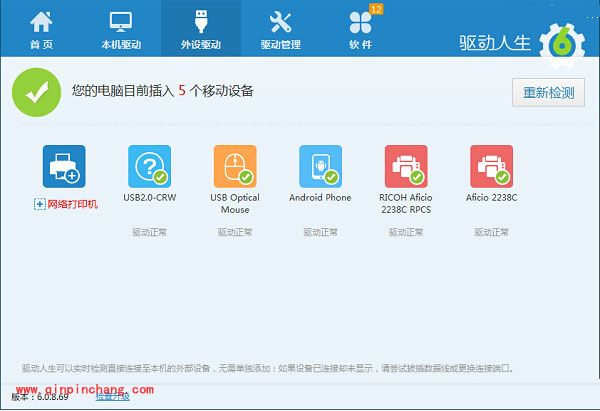Switch to the 软件 tab label
The width and height of the screenshot is (600, 411).
pos(360,45)
